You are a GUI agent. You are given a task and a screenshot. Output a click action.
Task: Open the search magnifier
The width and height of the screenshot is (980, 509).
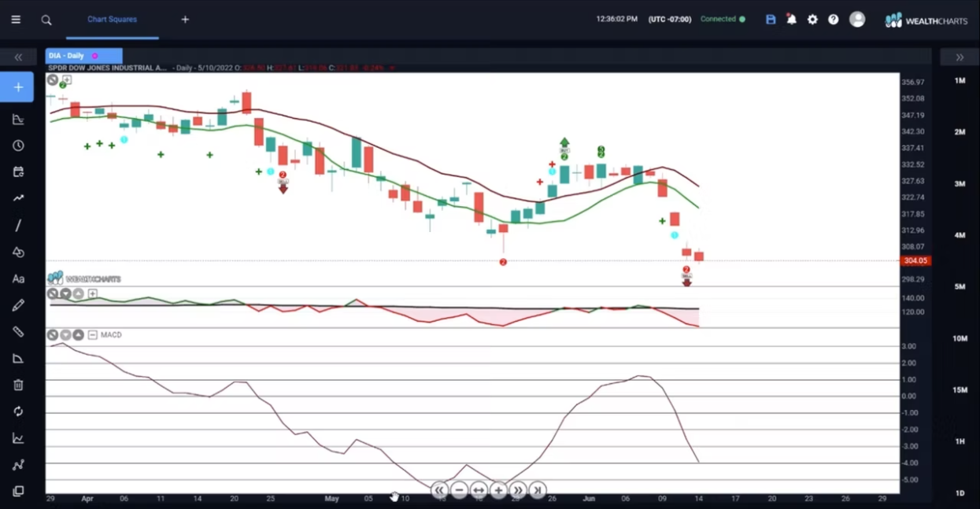click(x=46, y=20)
